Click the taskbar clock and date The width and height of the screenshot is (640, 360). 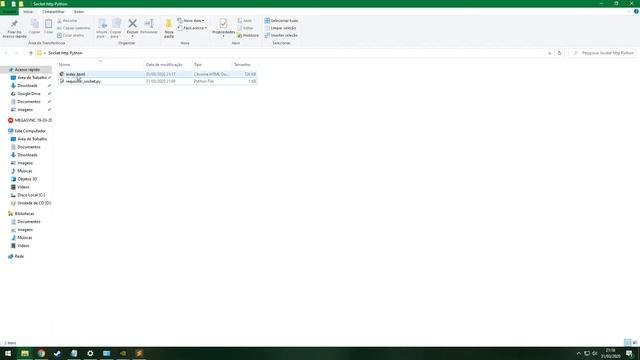610,353
